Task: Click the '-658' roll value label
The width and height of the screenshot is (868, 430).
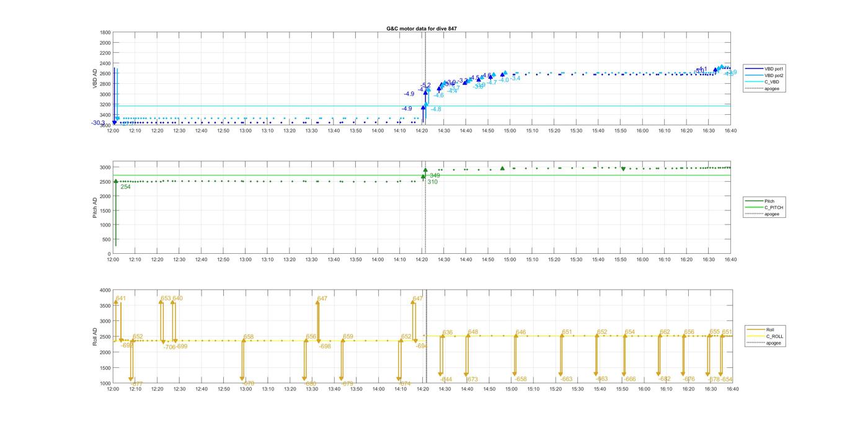Action: pyautogui.click(x=520, y=379)
